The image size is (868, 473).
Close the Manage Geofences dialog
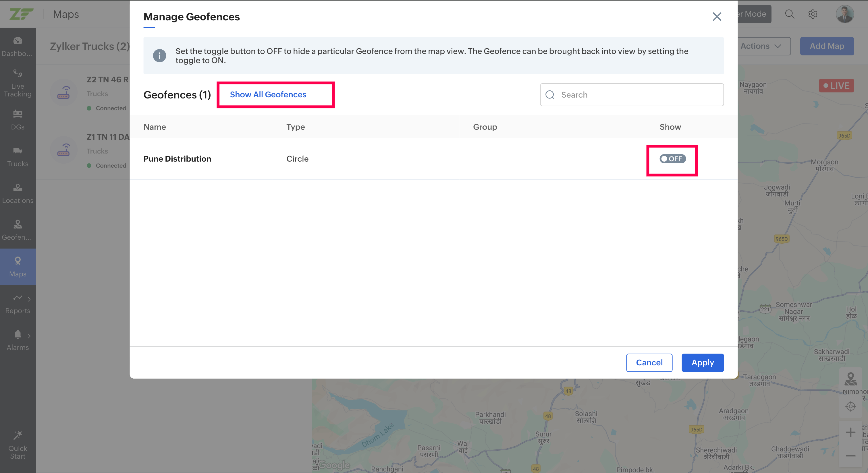[717, 16]
